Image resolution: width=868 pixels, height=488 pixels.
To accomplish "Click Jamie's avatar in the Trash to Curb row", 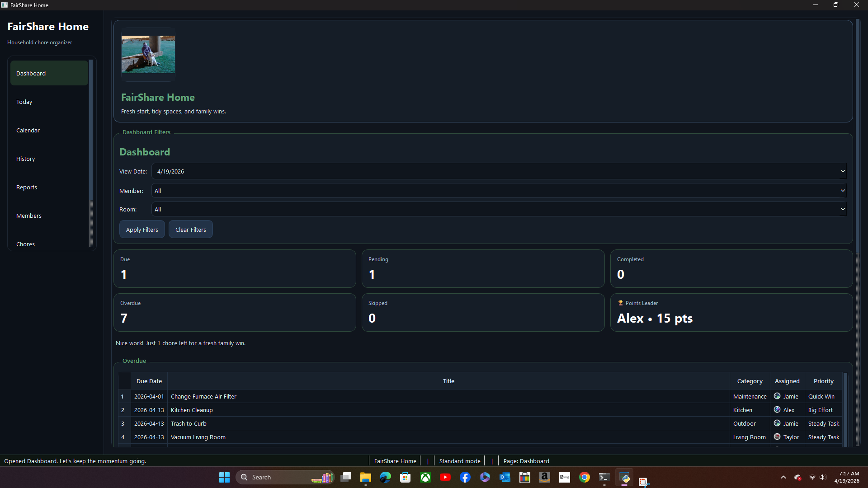I will tap(778, 423).
